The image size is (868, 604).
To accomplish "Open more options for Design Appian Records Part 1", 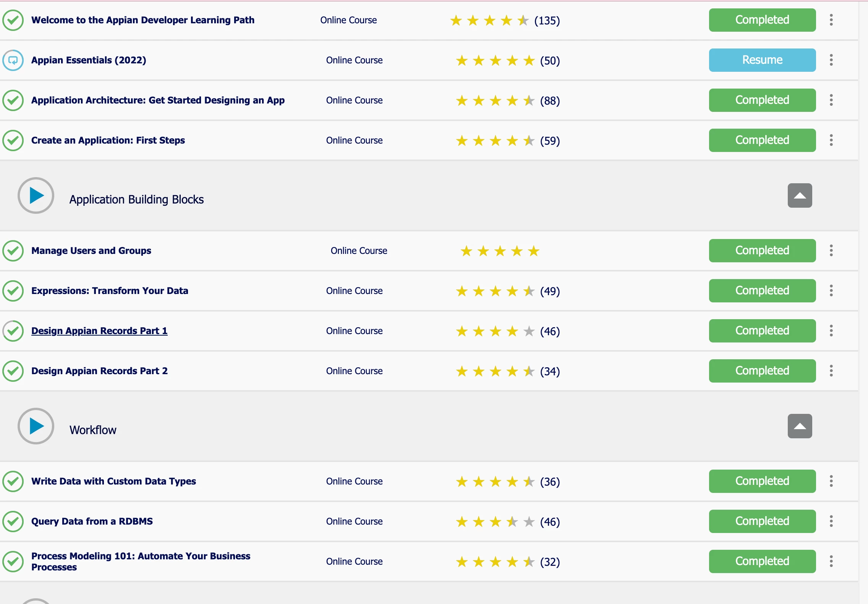I will pyautogui.click(x=831, y=331).
